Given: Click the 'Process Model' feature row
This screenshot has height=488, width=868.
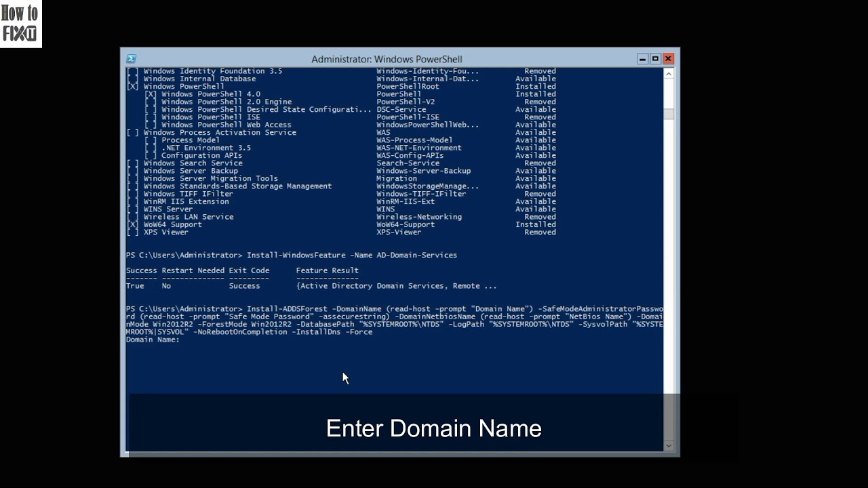Looking at the screenshot, I should click(350, 140).
